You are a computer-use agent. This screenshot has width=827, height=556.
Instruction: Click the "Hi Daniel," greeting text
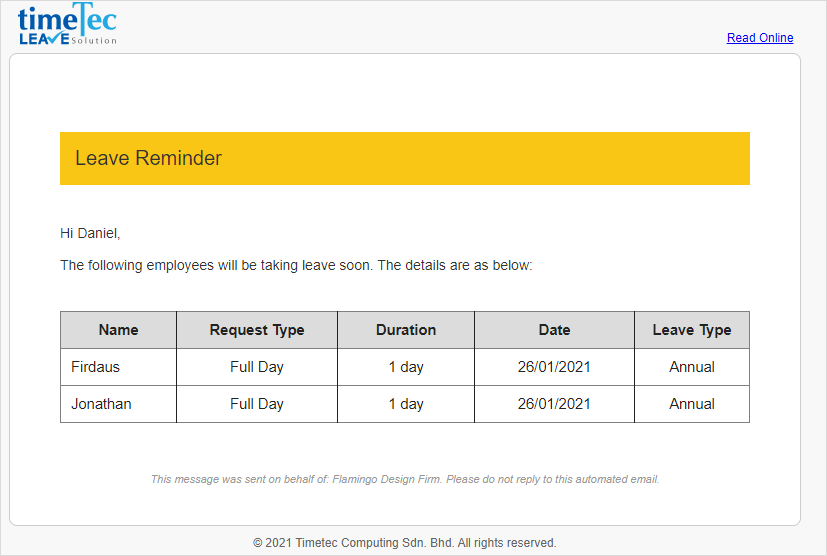(90, 233)
